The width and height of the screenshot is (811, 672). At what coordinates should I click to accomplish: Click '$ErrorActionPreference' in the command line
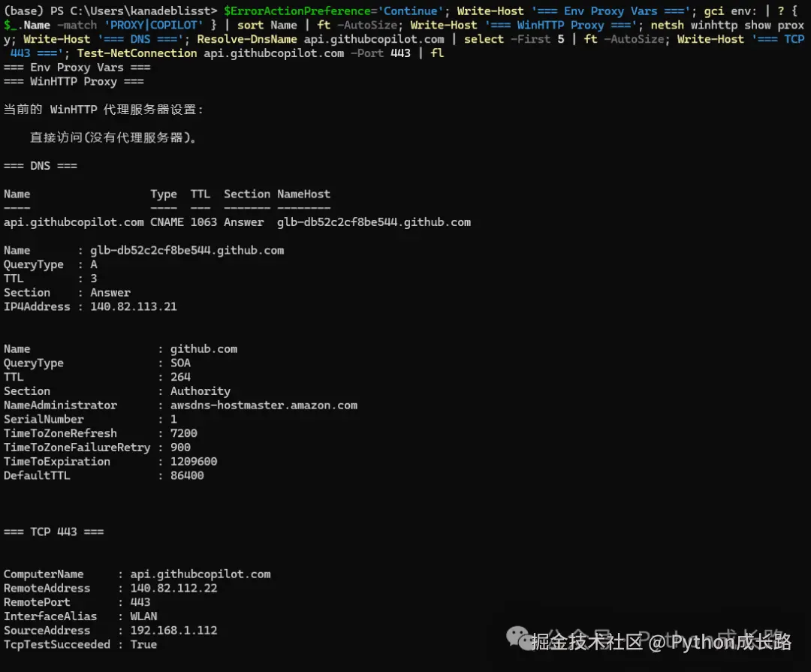pos(297,11)
